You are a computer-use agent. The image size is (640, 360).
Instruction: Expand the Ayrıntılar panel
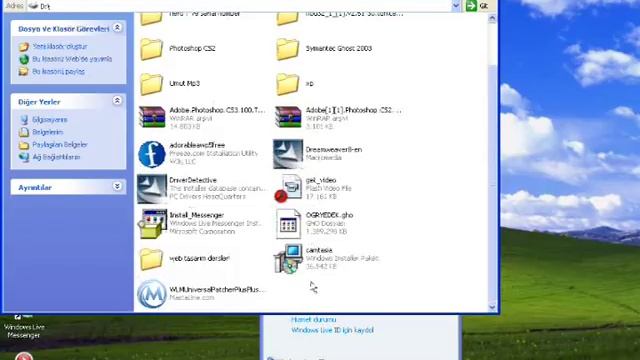(117, 187)
